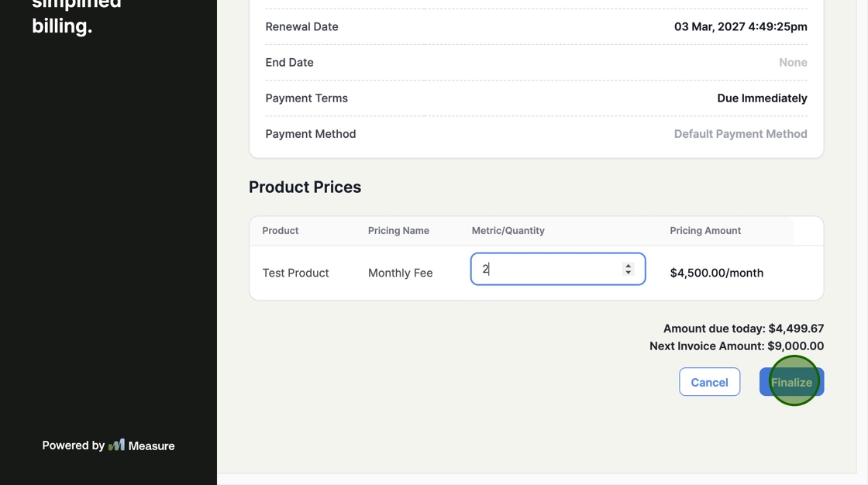Click the Next Invoice Amount text

point(736,346)
